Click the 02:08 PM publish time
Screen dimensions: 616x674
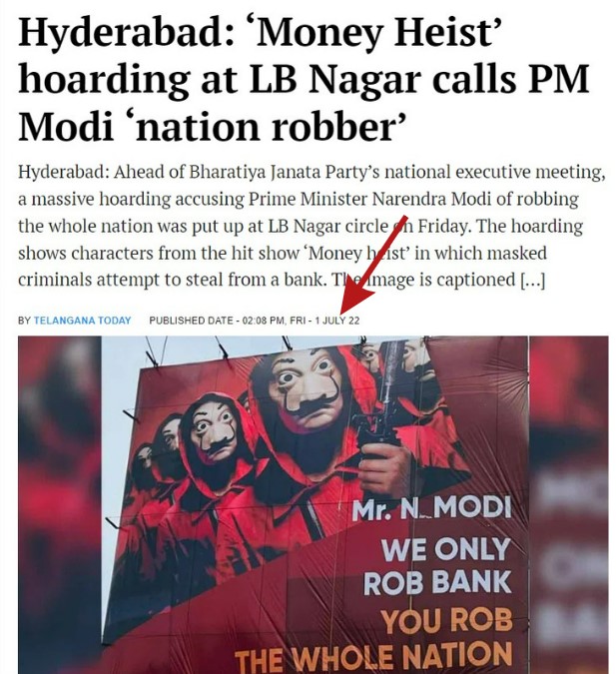[263, 321]
